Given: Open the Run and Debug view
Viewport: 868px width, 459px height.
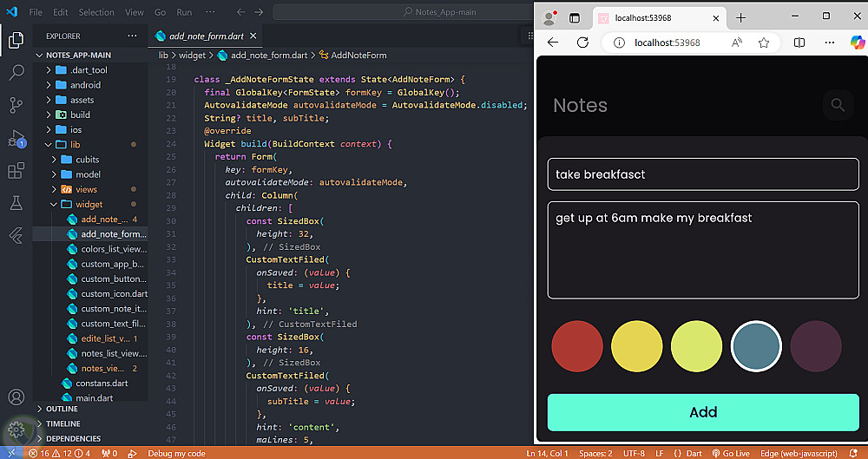Looking at the screenshot, I should 16,138.
